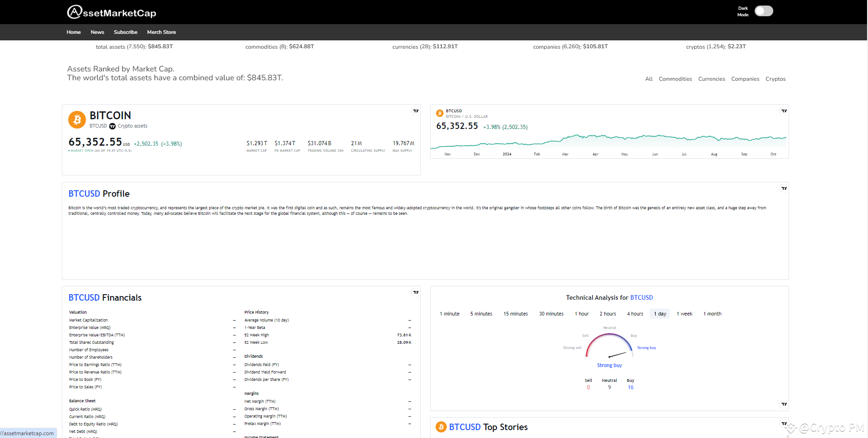Click the technical analysis gauge dial
Viewport: 868px width, 438px height.
(x=609, y=346)
